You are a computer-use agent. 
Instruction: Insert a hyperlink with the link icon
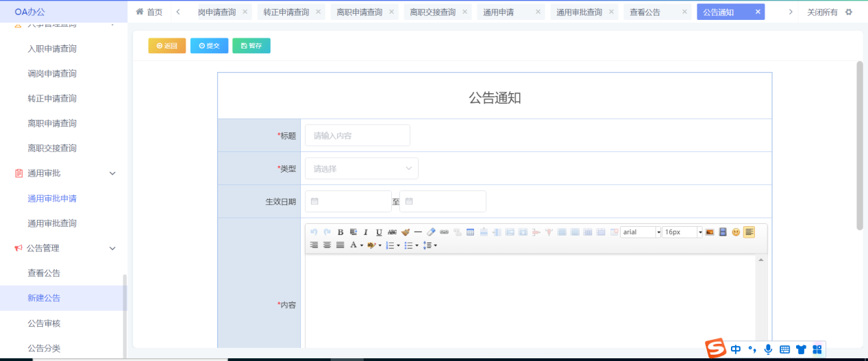click(444, 232)
